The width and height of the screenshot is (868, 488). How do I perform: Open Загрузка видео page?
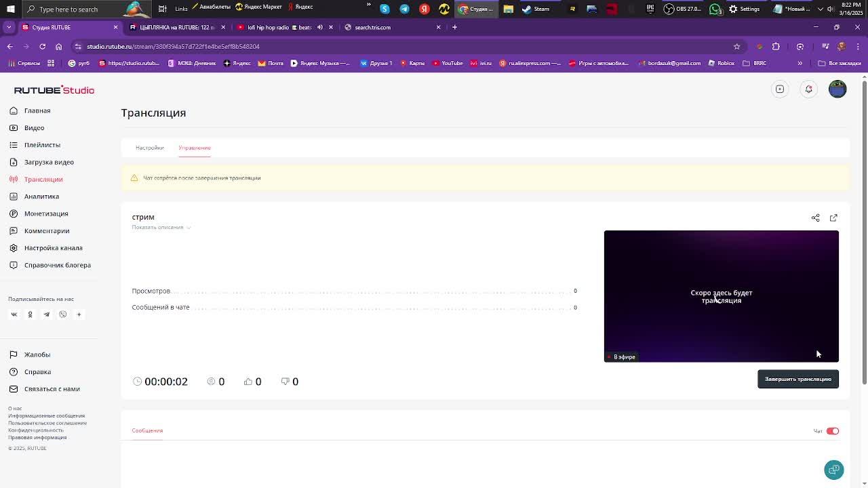click(x=49, y=162)
